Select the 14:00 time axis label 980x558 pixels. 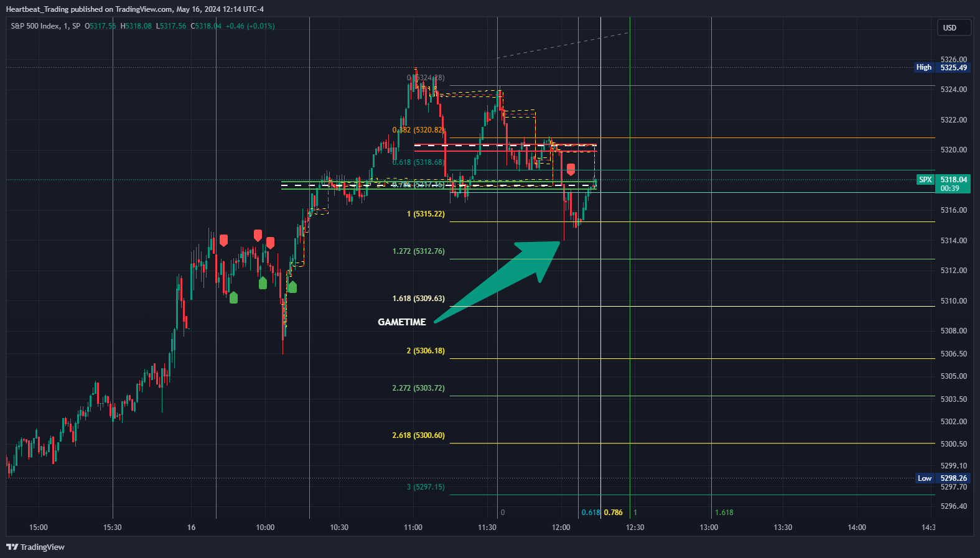point(857,528)
